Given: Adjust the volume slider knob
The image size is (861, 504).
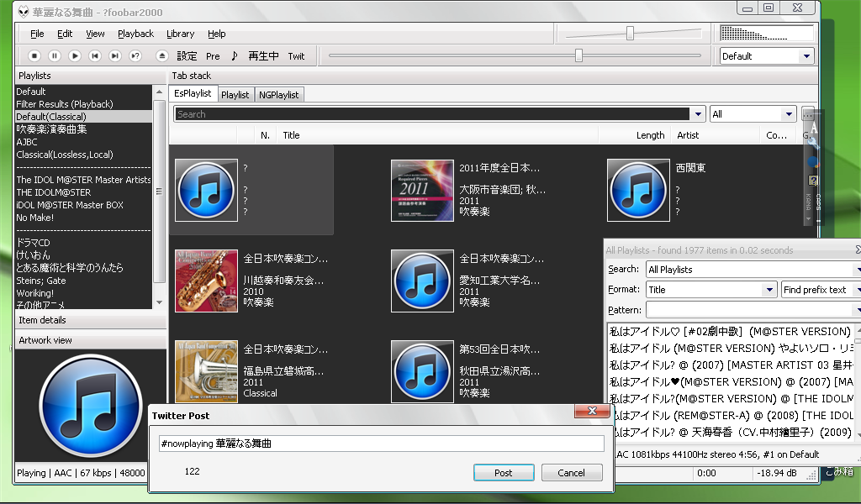Looking at the screenshot, I should (631, 34).
